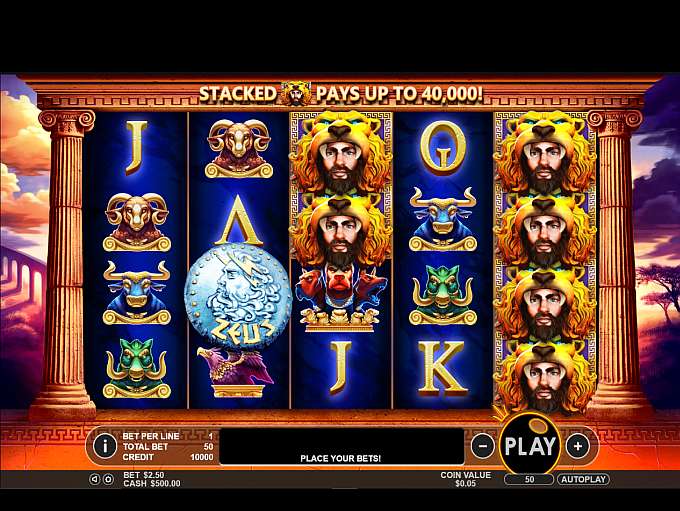This screenshot has width=680, height=511.
Task: Click the Hercules icon in stacked banner
Action: click(296, 93)
